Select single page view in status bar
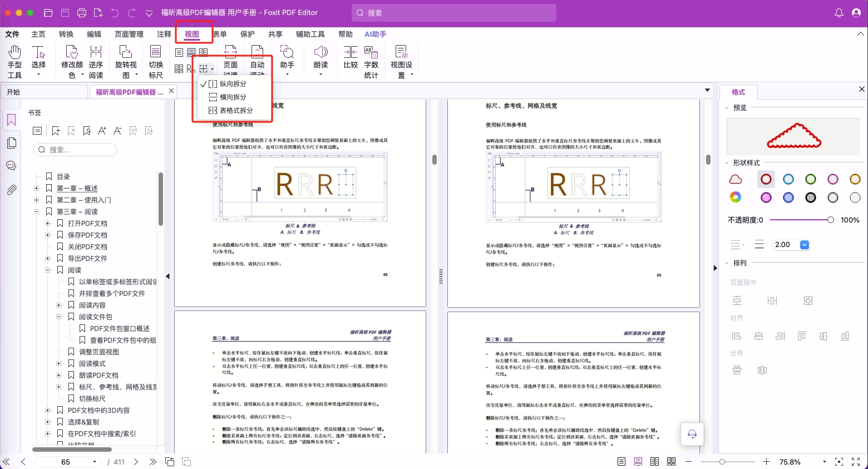Image resolution: width=868 pixels, height=469 pixels. tap(622, 462)
